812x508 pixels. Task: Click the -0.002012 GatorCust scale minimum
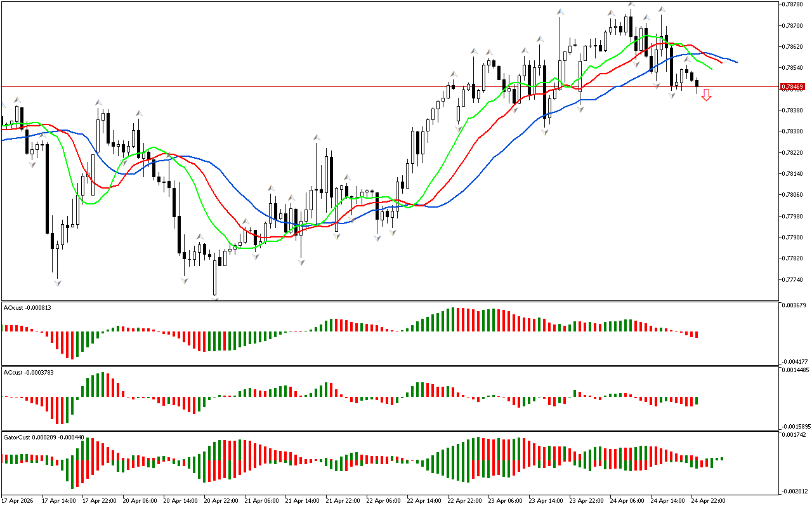click(794, 491)
